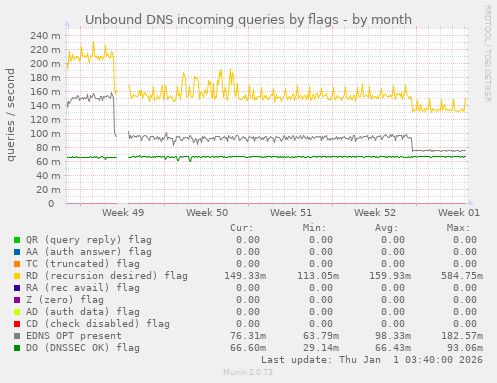Click the TC flag orange legend swatch
Screen dimensions: 497x383
[x=17, y=264]
